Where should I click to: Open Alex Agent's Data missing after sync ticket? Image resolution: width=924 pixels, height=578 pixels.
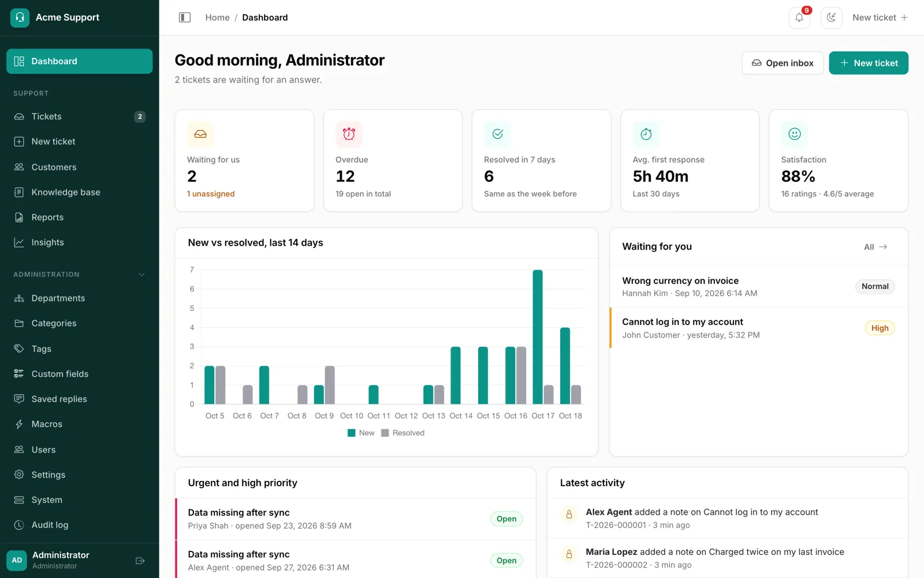point(355,560)
